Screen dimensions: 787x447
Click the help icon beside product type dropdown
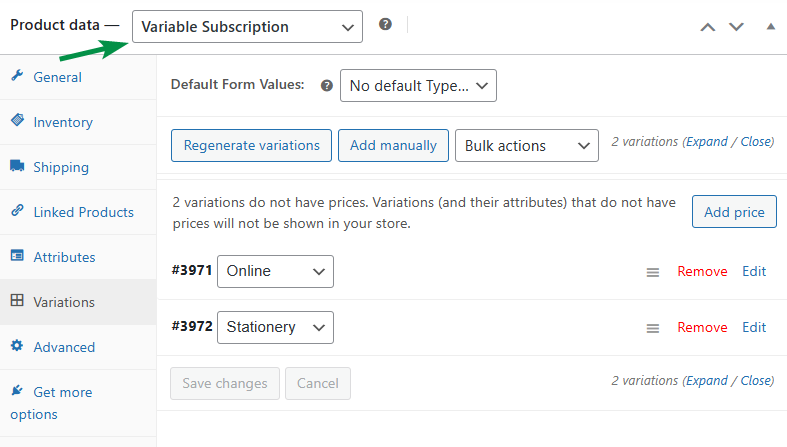click(x=385, y=25)
